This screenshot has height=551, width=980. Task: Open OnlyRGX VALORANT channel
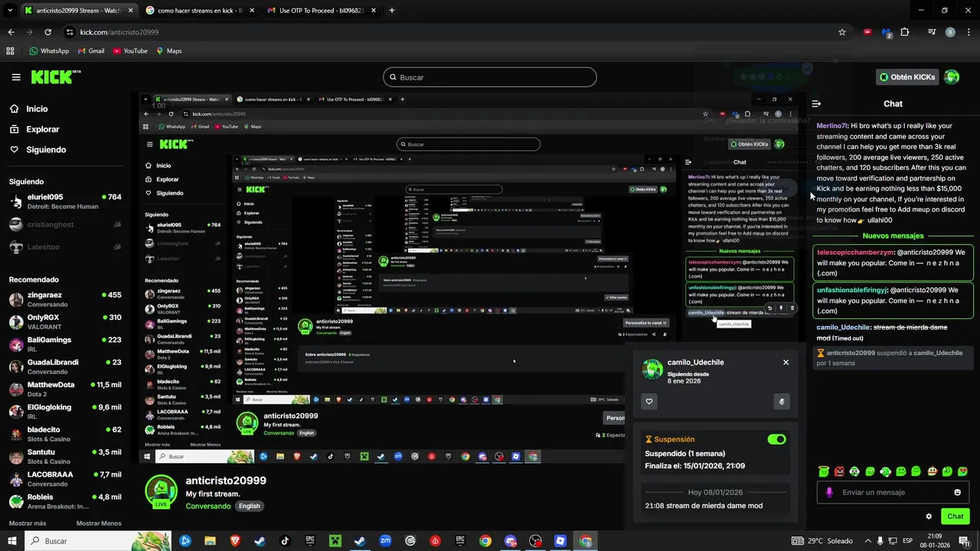[65, 321]
